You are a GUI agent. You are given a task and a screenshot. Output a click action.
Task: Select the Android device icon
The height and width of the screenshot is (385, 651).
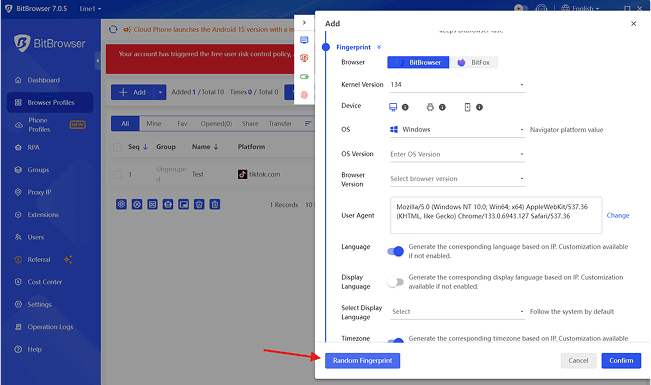pyautogui.click(x=430, y=107)
